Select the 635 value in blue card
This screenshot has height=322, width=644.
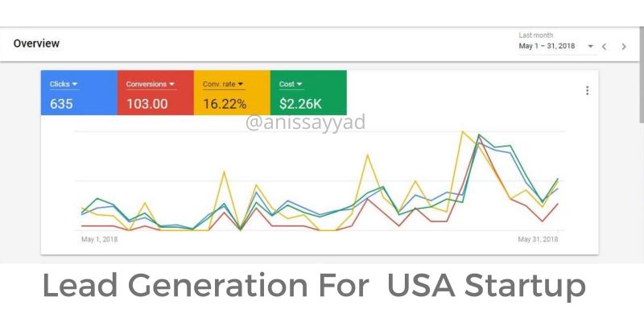(61, 103)
